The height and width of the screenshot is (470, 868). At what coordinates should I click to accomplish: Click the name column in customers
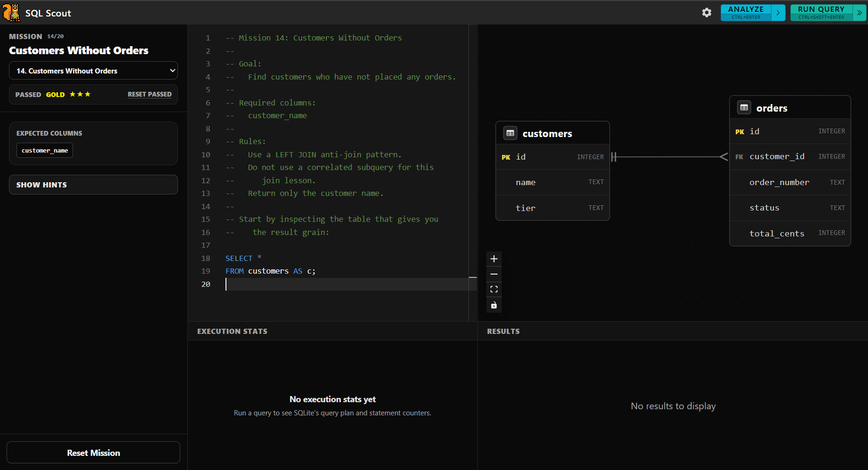[553, 182]
